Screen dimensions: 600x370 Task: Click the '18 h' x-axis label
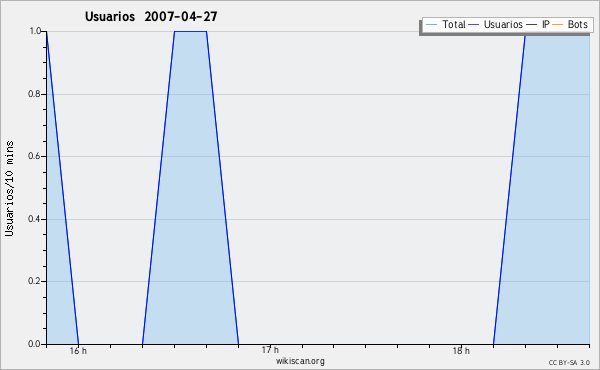[461, 351]
